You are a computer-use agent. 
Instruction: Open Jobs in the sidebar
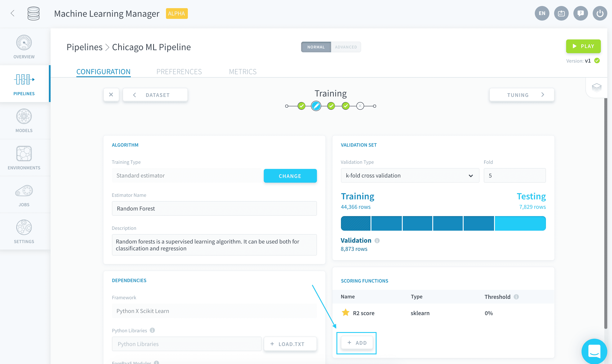point(24,194)
